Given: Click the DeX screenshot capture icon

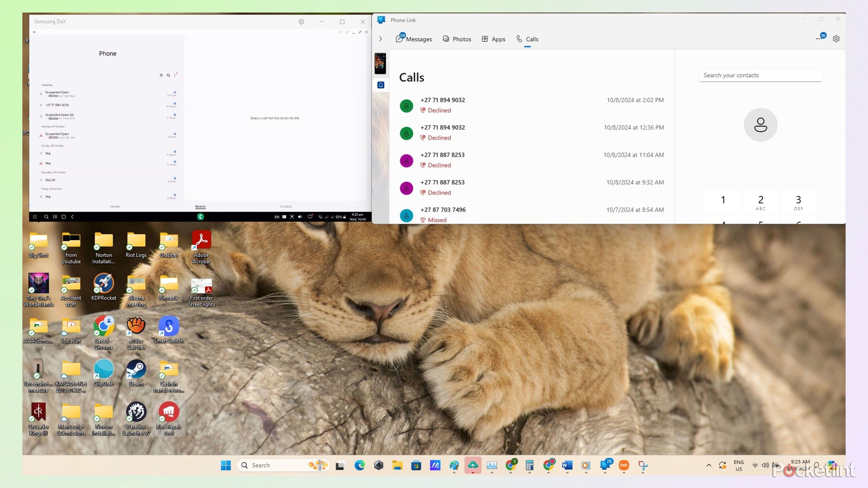Looking at the screenshot, I should (292, 217).
